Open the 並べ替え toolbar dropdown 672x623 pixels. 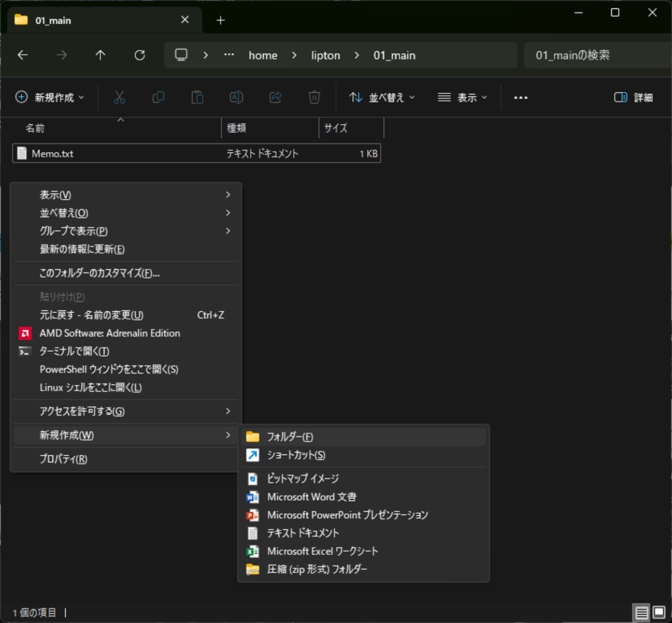click(x=382, y=97)
